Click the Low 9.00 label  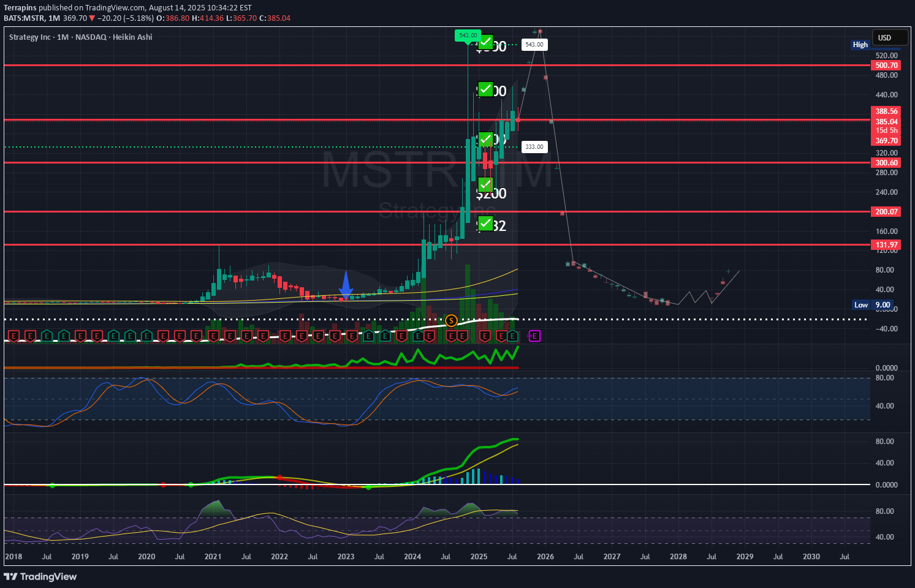(873, 305)
